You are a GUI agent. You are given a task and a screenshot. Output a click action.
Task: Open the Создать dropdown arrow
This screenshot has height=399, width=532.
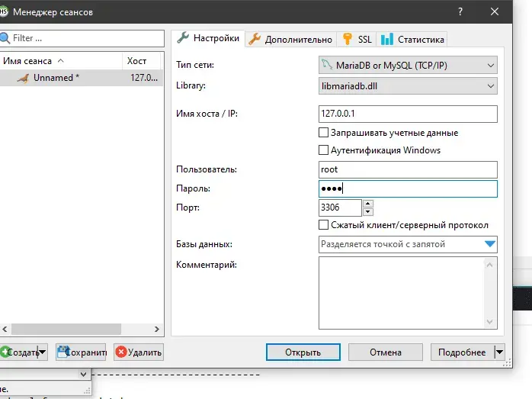pyautogui.click(x=42, y=352)
